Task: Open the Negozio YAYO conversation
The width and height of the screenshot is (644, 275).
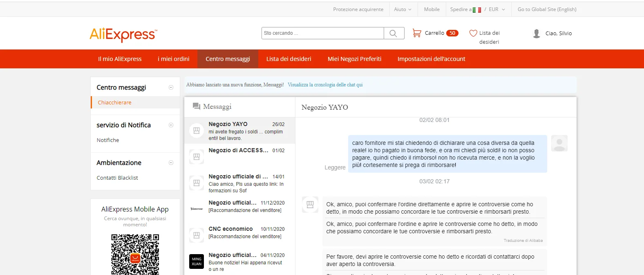Action: click(x=239, y=131)
